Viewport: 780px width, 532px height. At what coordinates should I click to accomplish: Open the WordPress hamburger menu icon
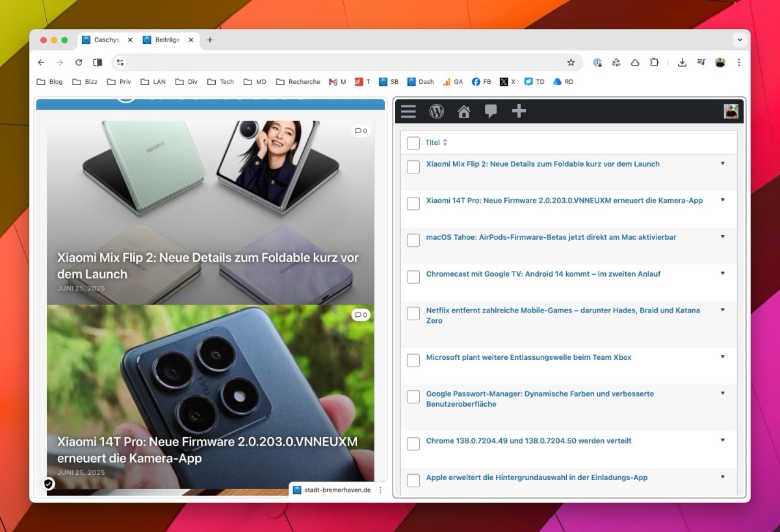[x=408, y=112]
